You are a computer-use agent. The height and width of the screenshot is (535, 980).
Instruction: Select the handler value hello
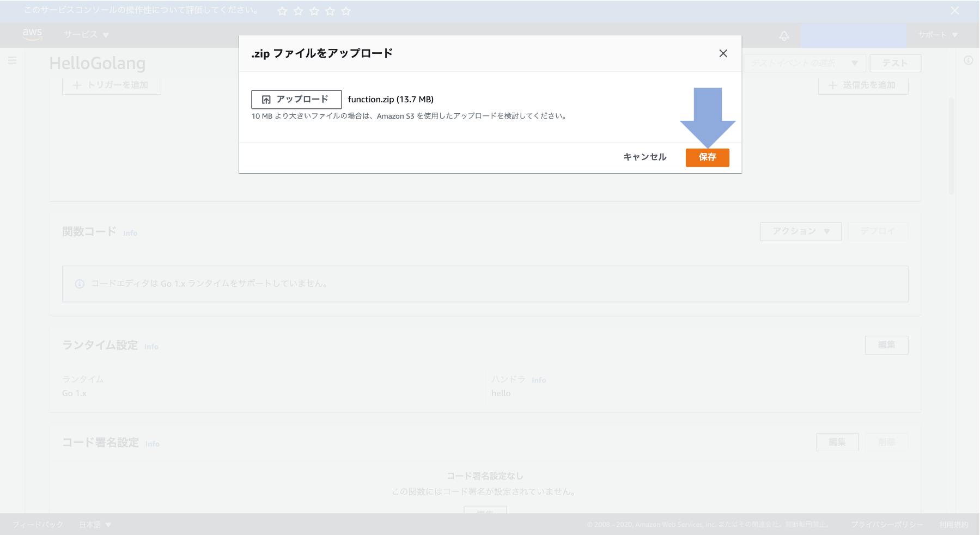(x=501, y=393)
